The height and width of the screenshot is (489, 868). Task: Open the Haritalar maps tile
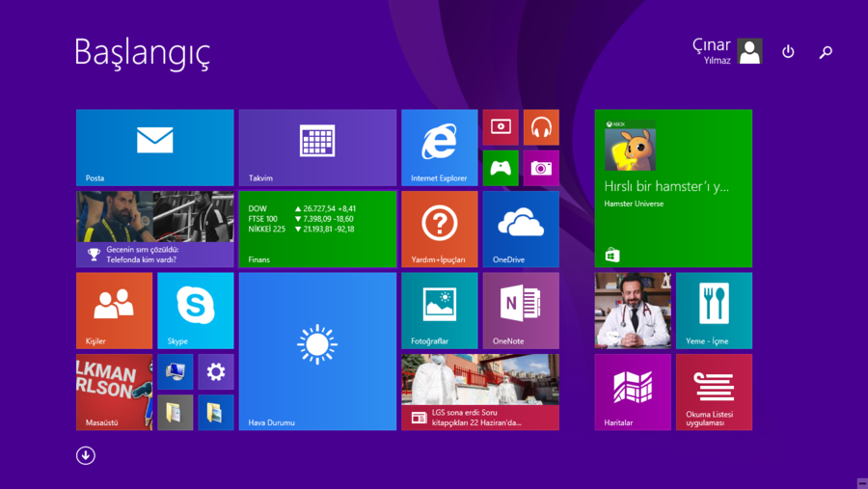pos(633,392)
